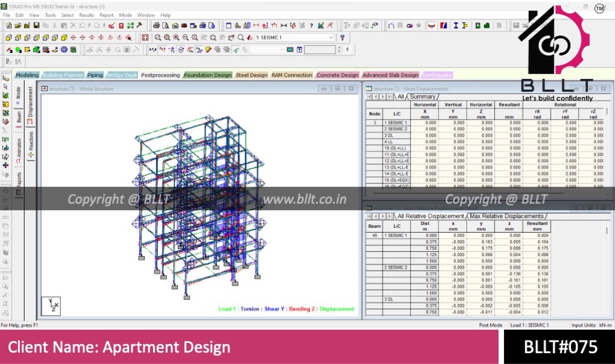This screenshot has width=615, height=364.
Task: Click the empty input field in results toolbar
Action: click(320, 50)
